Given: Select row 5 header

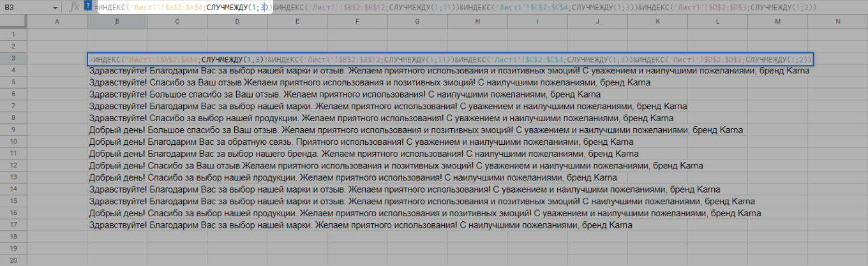Looking at the screenshot, I should tap(14, 82).
